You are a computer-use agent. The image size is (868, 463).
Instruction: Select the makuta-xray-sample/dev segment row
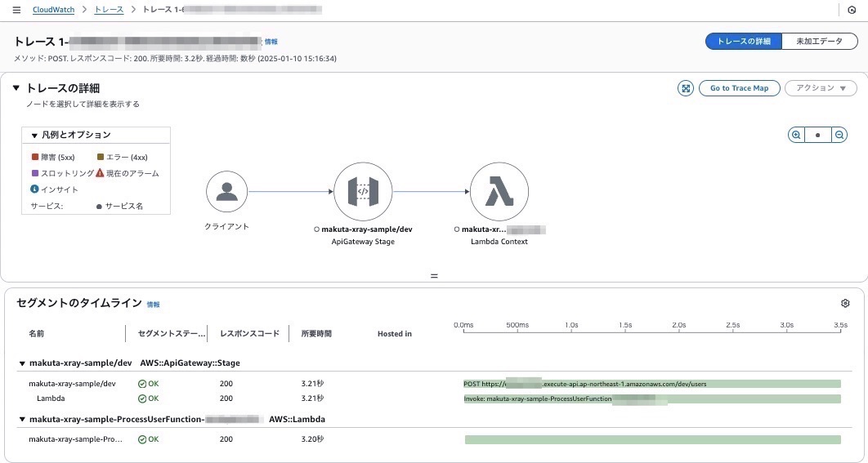[435, 383]
